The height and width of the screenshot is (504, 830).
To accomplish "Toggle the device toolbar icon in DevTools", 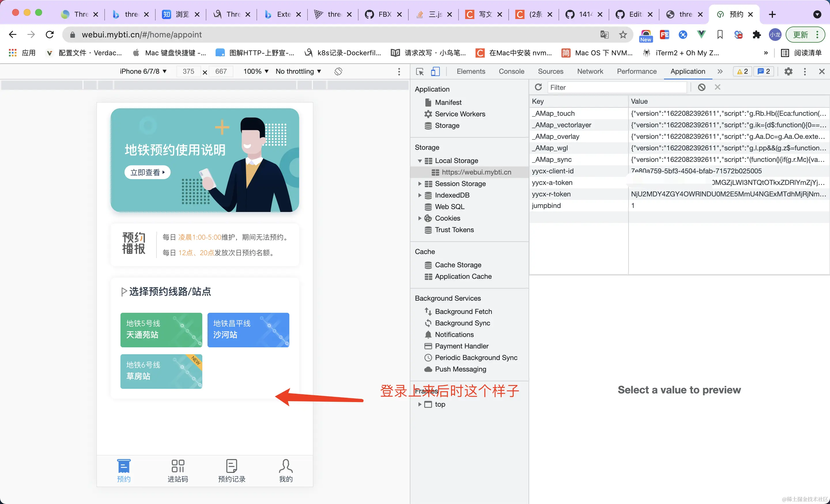I will point(435,71).
